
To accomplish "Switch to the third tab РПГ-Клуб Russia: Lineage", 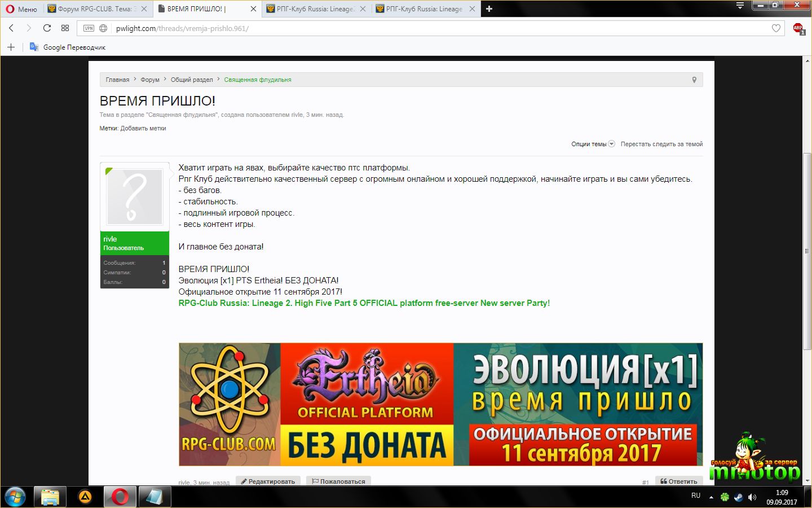I will (310, 9).
